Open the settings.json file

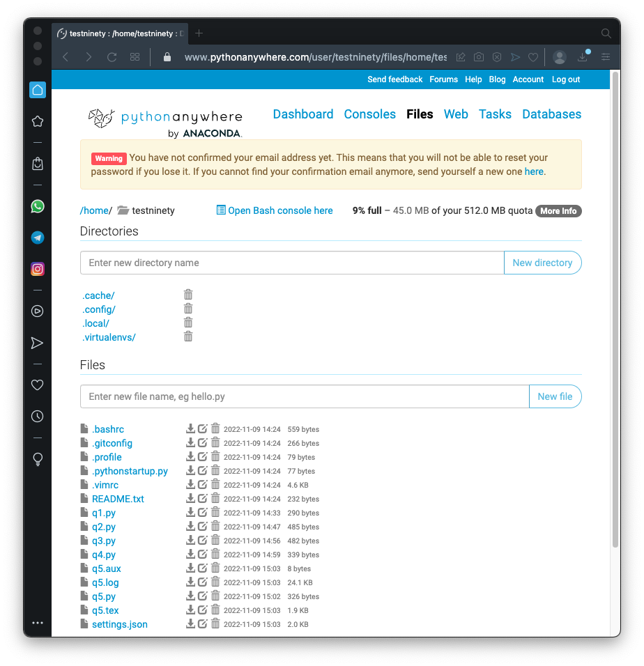pyautogui.click(x=120, y=624)
